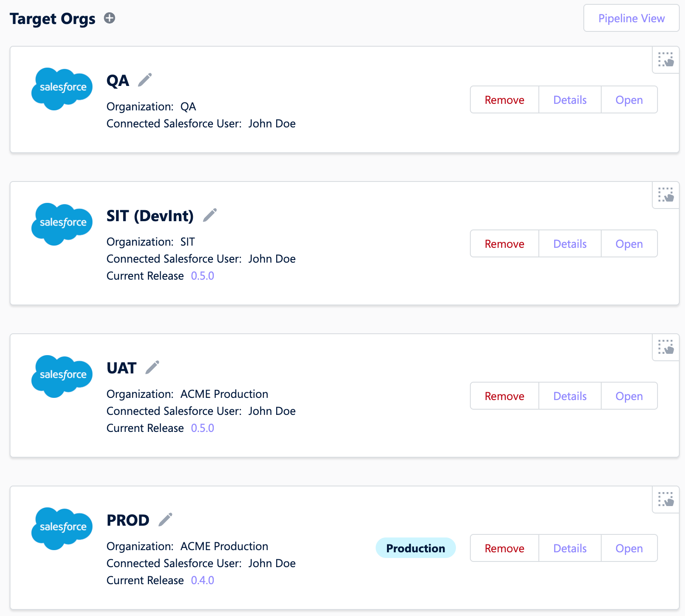Open Details for the QA org
The height and width of the screenshot is (616, 685).
click(570, 100)
